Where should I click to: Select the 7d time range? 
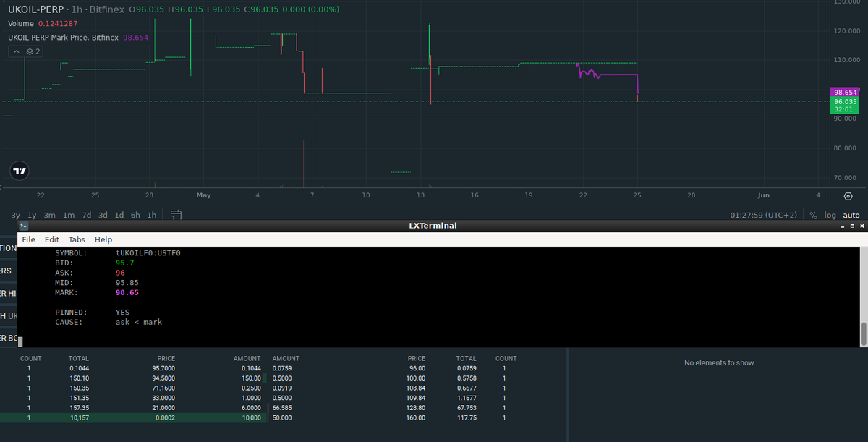click(87, 215)
